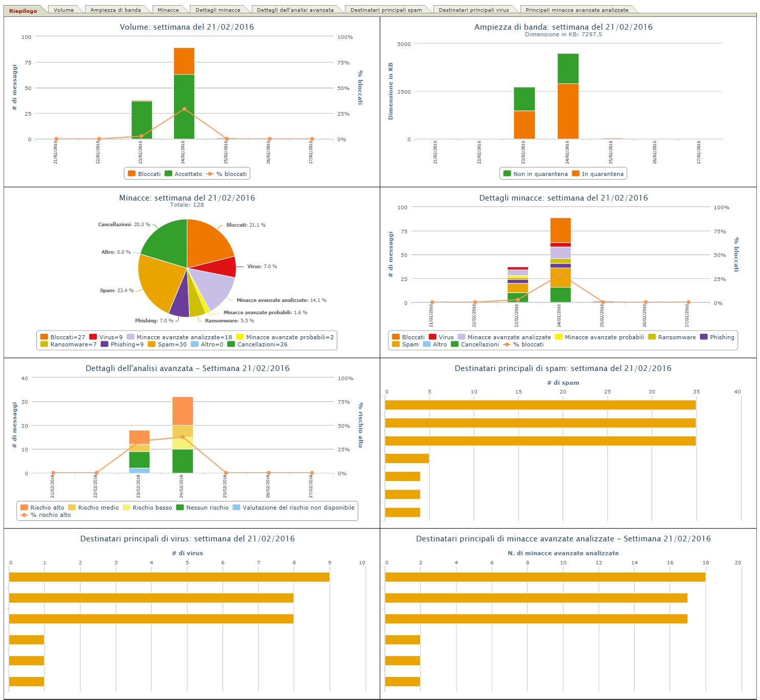Select Destinatari principali spam tab
760x700 pixels.
point(386,10)
